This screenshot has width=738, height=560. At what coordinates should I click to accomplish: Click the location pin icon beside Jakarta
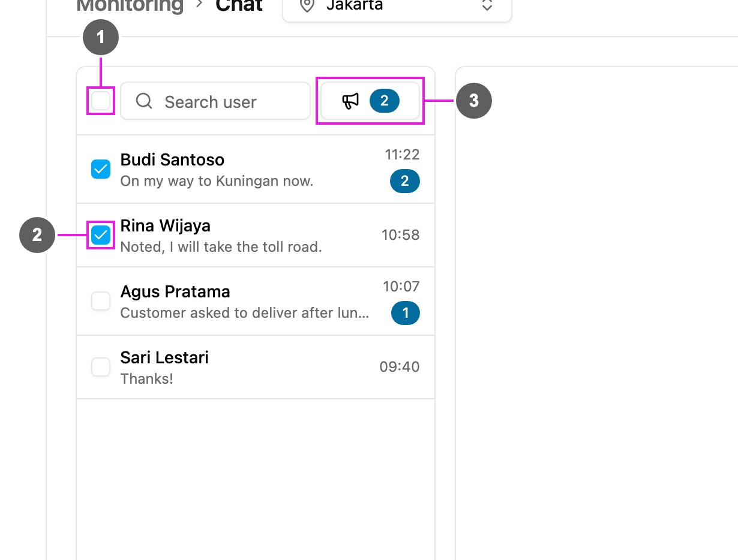click(307, 5)
